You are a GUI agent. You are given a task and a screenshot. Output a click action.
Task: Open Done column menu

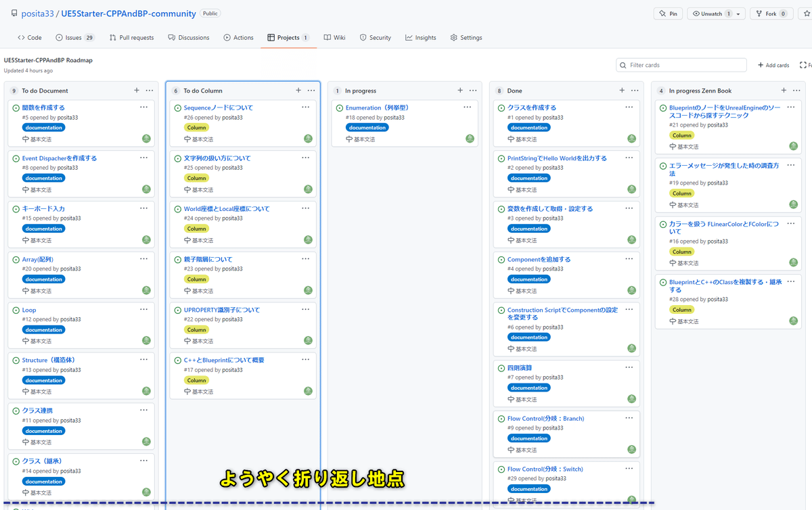tap(635, 91)
